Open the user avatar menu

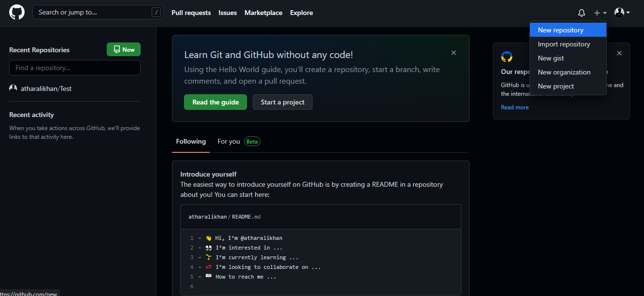coord(622,13)
